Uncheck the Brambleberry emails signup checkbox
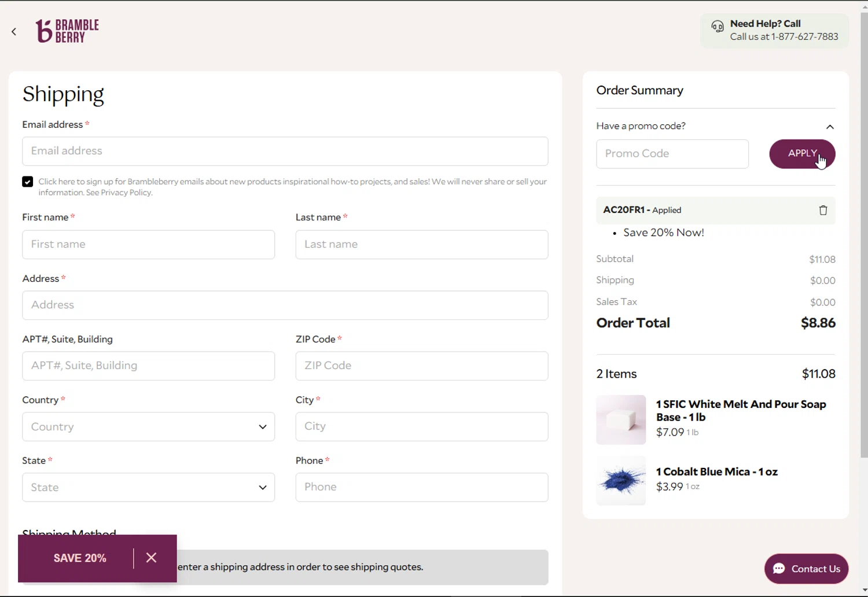This screenshot has width=868, height=597. [x=27, y=182]
